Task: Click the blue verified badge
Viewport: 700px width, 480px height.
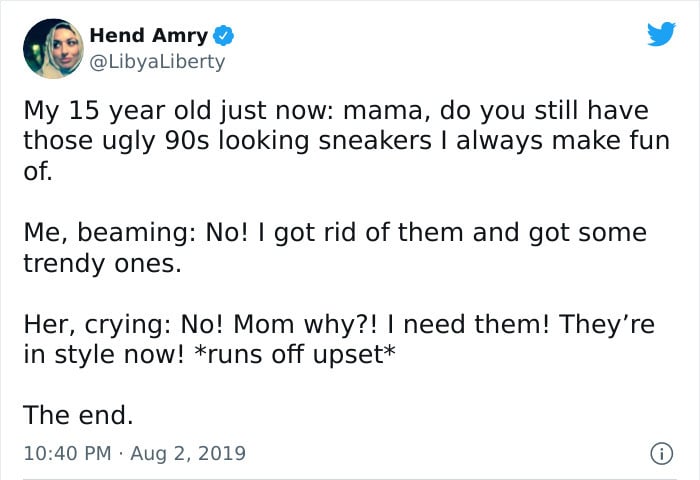Action: [x=224, y=37]
